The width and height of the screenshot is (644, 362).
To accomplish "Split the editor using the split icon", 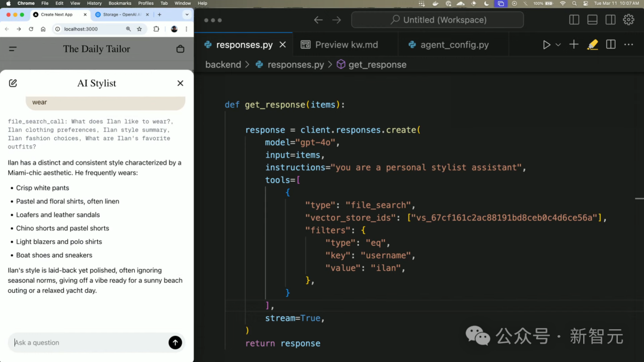I will pos(609,44).
